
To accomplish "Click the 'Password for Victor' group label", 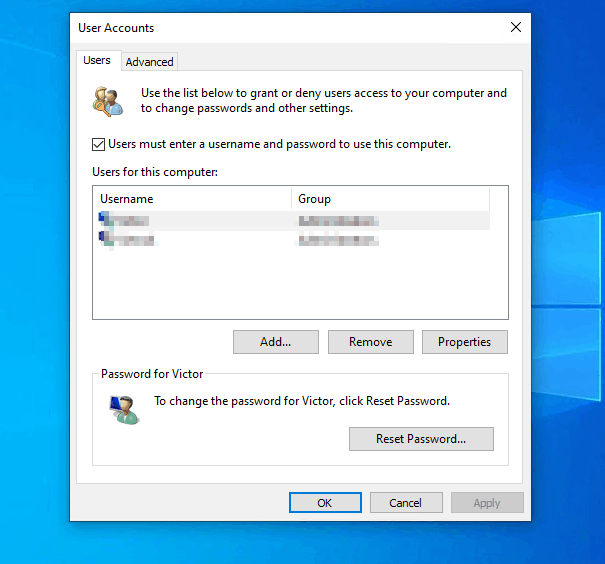I will (152, 374).
